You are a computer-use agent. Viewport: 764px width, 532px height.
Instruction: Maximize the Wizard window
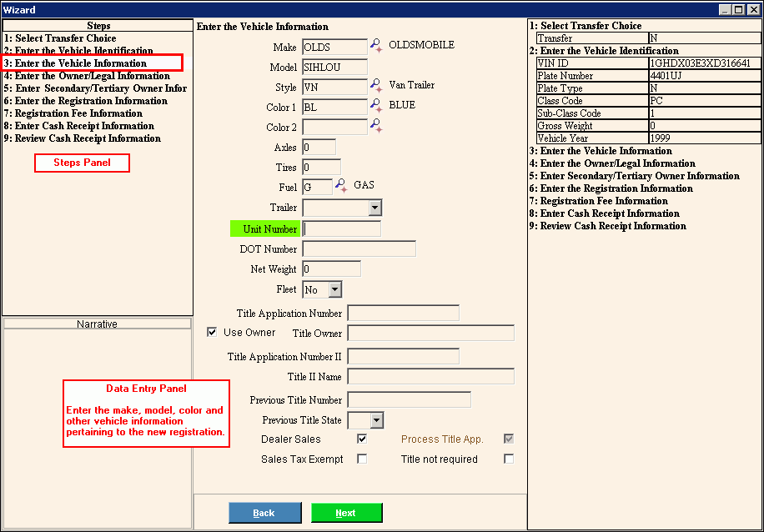pyautogui.click(x=739, y=9)
